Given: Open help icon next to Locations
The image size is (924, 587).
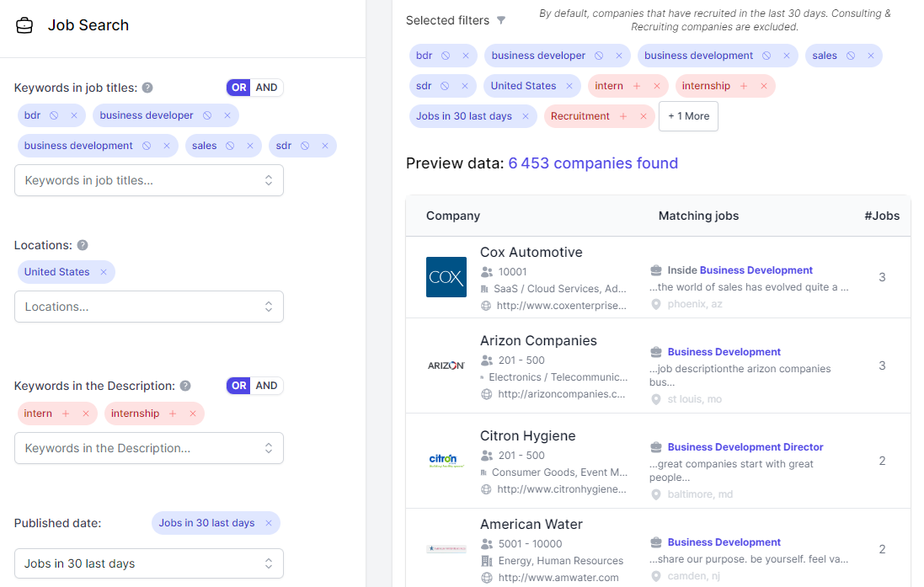Looking at the screenshot, I should pos(83,244).
